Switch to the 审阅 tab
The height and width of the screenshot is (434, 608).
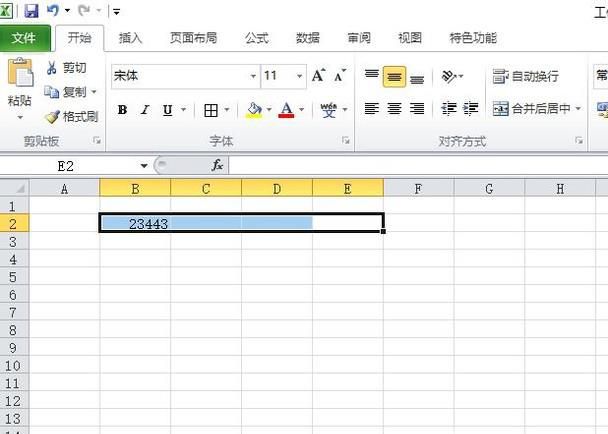coord(359,38)
